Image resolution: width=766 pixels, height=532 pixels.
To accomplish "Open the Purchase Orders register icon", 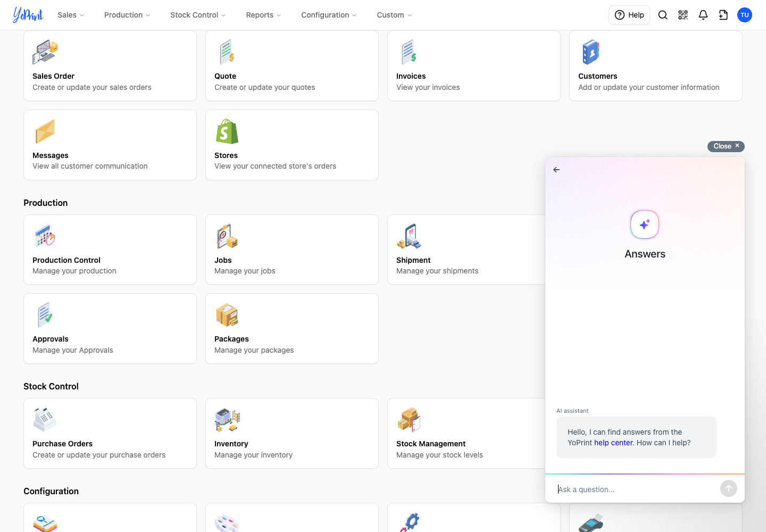I will [x=45, y=420].
